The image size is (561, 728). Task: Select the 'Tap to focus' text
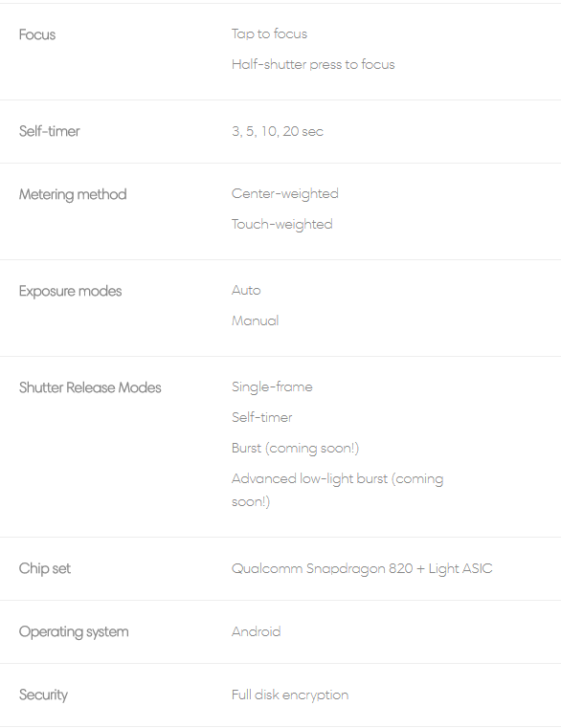pyautogui.click(x=270, y=34)
